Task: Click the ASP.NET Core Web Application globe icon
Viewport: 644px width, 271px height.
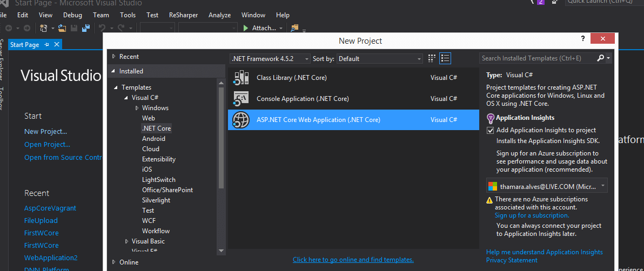Action: (240, 120)
